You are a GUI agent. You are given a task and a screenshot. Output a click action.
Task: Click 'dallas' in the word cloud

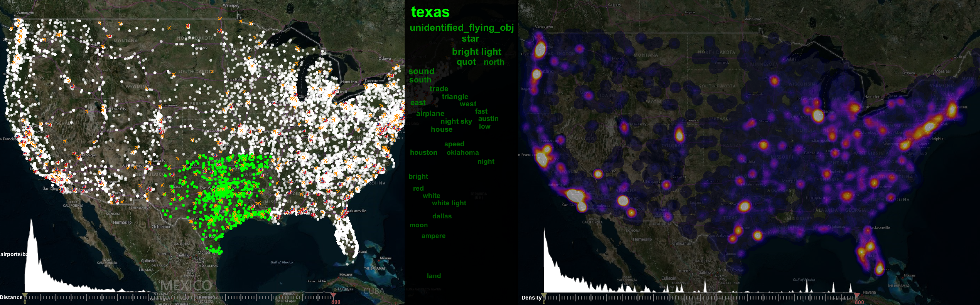pyautogui.click(x=442, y=216)
